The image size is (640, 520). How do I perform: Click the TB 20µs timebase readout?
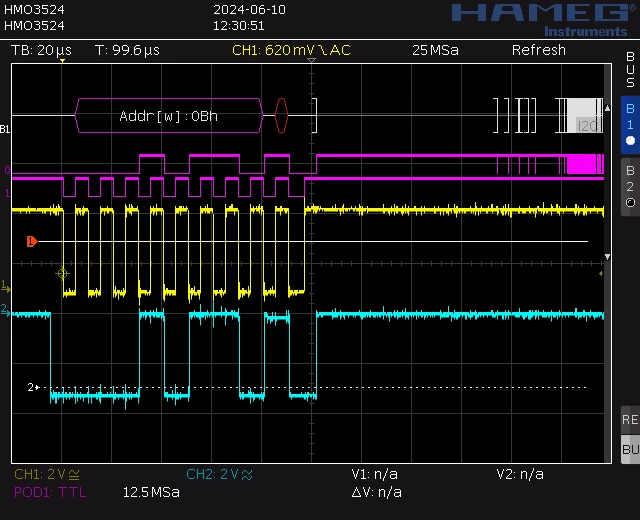click(41, 50)
